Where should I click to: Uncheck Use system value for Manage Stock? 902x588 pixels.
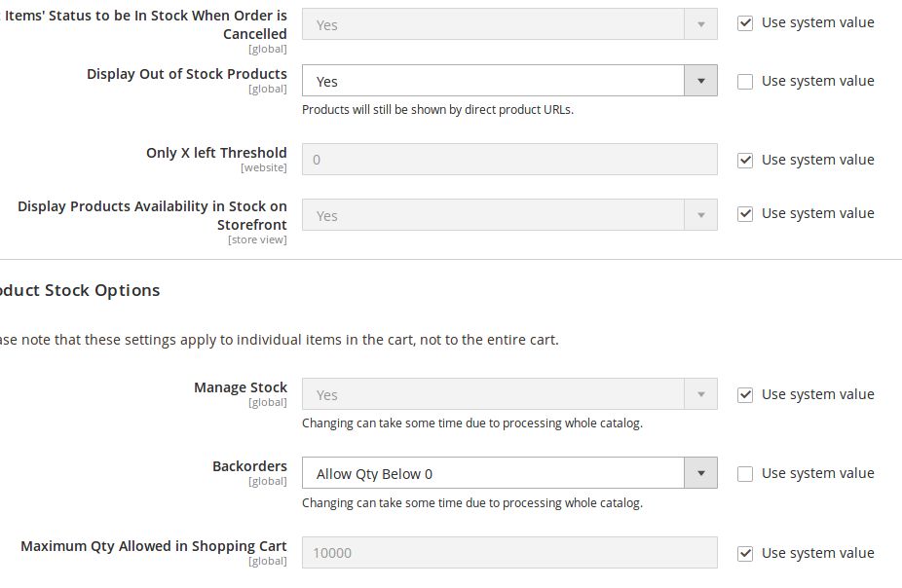click(745, 394)
